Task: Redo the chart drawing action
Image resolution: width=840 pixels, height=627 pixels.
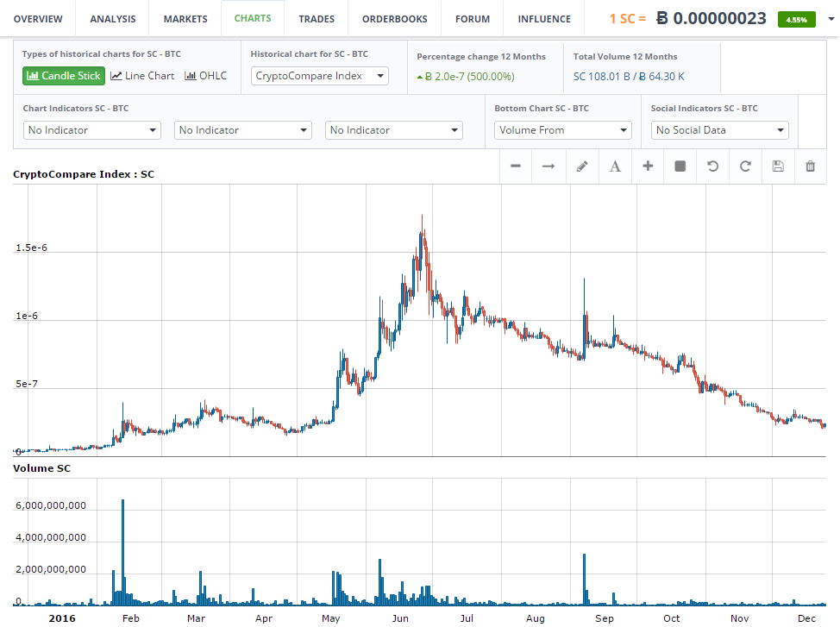Action: [745, 166]
